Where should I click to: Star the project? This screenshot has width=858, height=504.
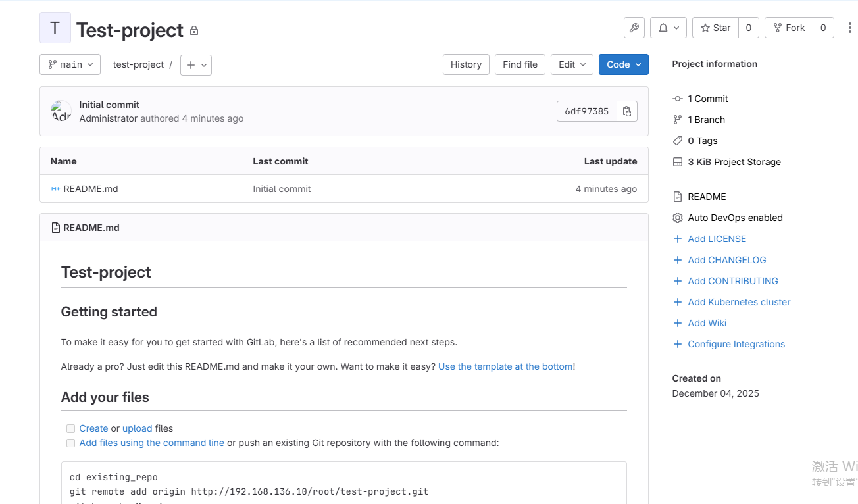[715, 28]
